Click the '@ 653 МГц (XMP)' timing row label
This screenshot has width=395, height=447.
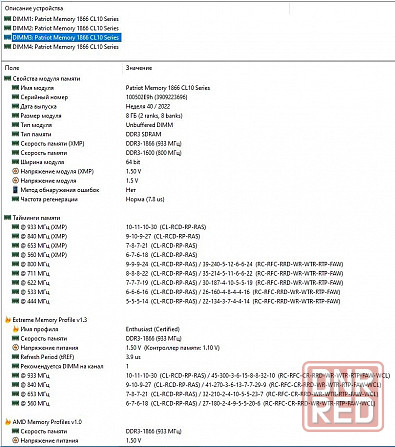click(x=44, y=246)
